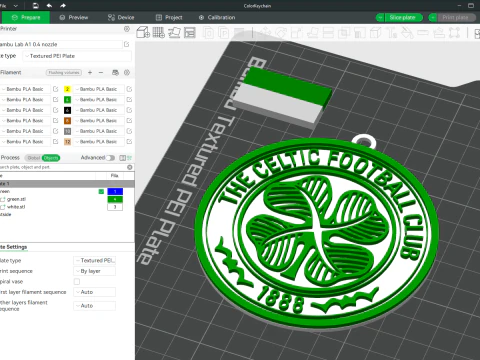Open filament settings gear icon
480x360 pixels.
127,72
